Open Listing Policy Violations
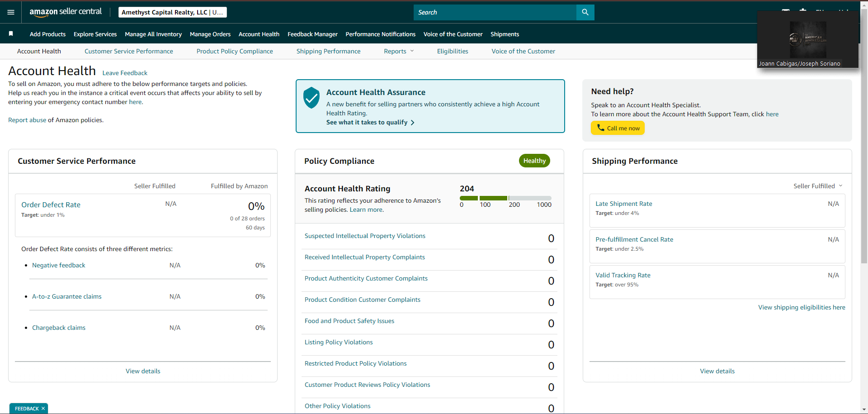Image resolution: width=868 pixels, height=414 pixels. 339,342
